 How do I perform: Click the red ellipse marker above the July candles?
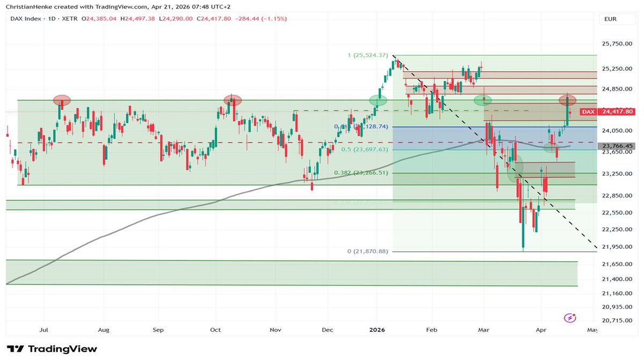coord(61,99)
